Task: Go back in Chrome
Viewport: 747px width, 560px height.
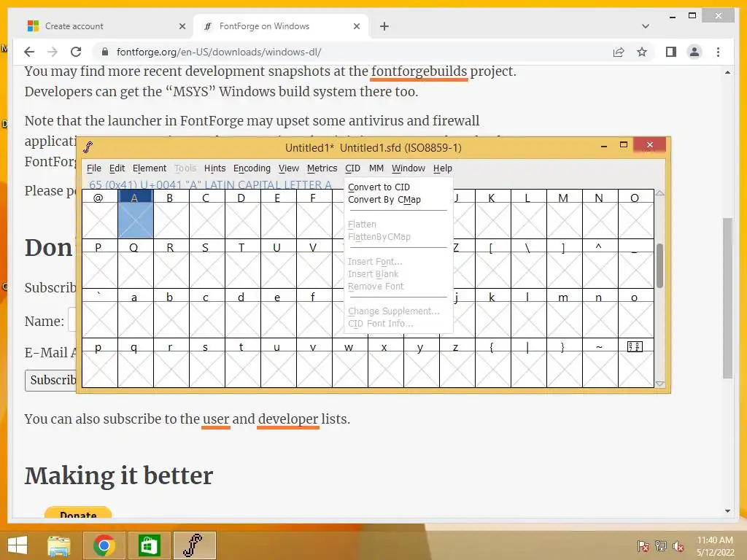Action: click(x=29, y=52)
